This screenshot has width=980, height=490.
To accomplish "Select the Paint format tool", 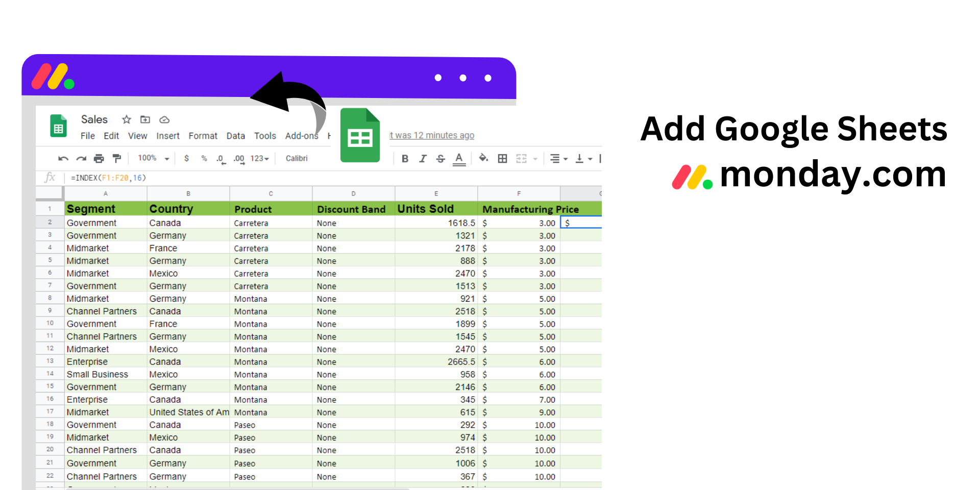I will pyautogui.click(x=117, y=158).
